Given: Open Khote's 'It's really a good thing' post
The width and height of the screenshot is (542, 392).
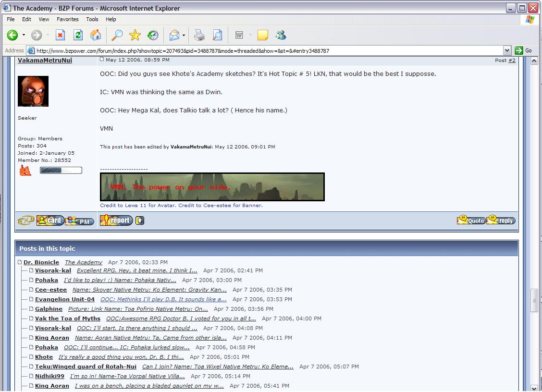Looking at the screenshot, I should pos(121,357).
